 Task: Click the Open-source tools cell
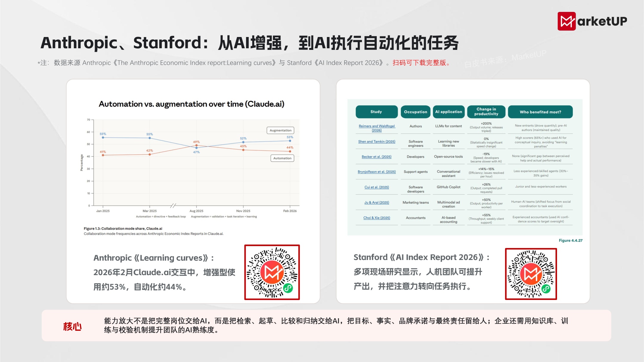point(449,157)
